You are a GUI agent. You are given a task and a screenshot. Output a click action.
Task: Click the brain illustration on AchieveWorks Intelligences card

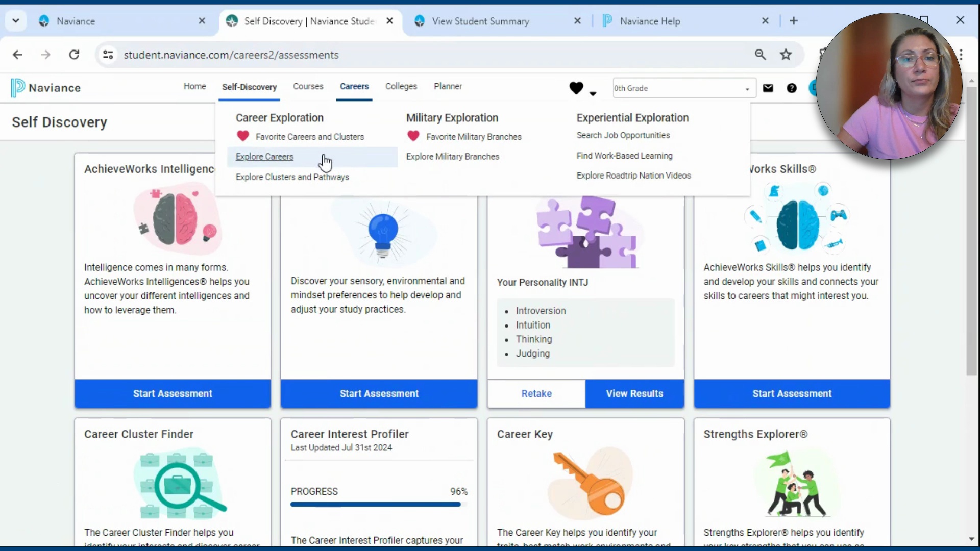coord(178,219)
